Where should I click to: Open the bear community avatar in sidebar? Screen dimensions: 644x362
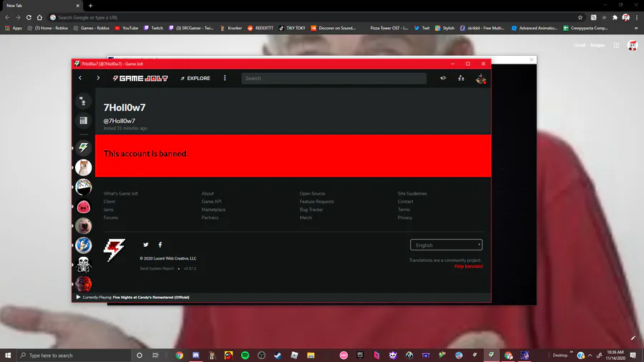point(84,226)
